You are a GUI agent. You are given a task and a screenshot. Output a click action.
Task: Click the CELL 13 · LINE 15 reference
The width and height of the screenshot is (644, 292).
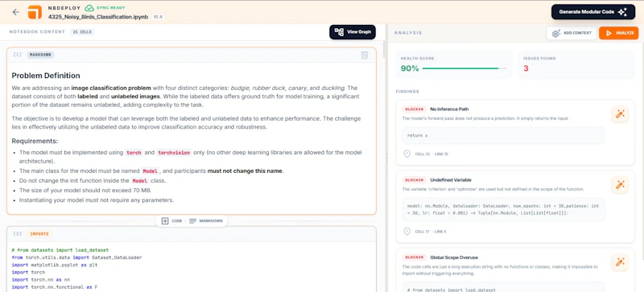(x=431, y=154)
